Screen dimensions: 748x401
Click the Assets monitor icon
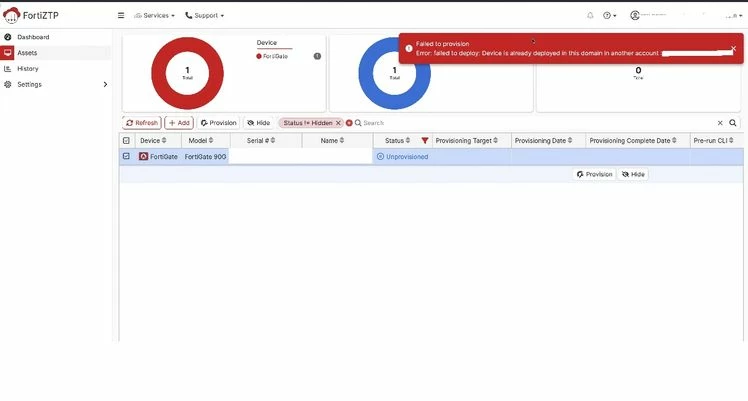click(x=8, y=52)
